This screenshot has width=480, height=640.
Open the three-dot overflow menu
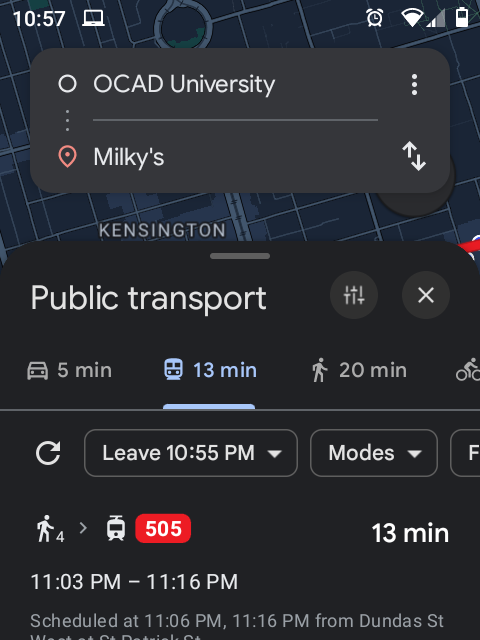click(x=414, y=84)
